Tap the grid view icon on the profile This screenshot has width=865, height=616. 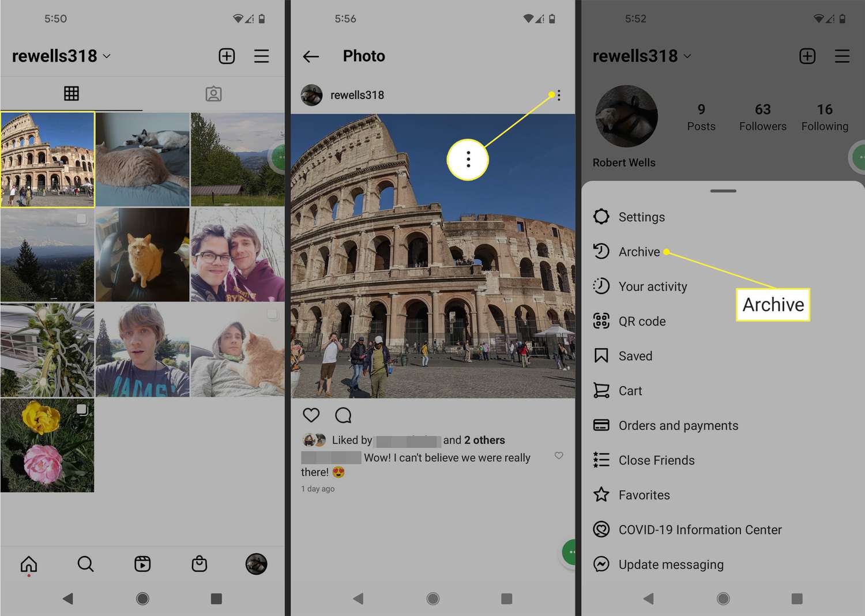click(71, 93)
